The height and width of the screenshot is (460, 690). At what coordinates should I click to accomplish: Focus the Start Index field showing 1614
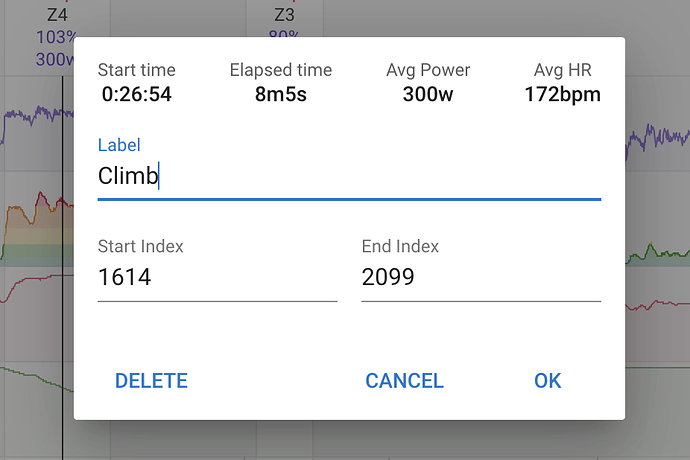point(217,277)
